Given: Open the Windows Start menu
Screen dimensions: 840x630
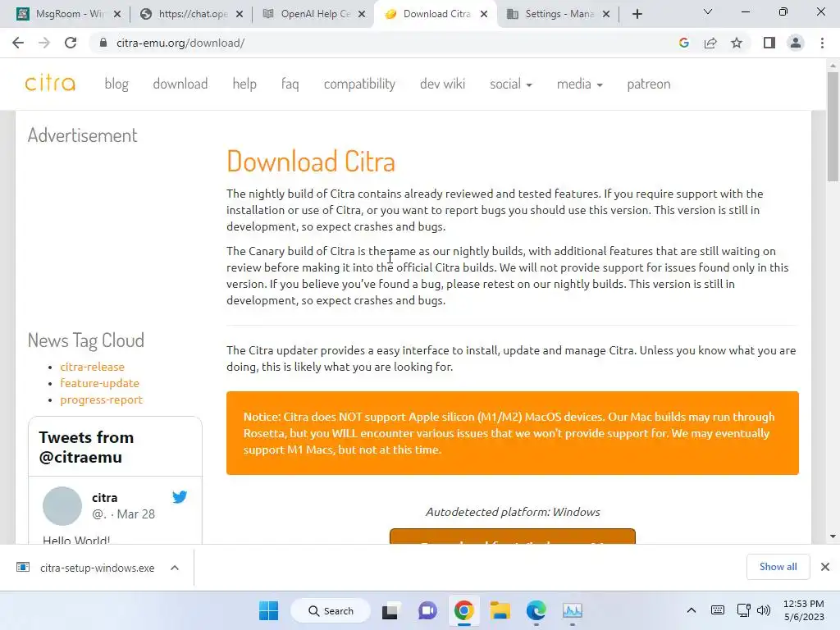Looking at the screenshot, I should [x=268, y=610].
